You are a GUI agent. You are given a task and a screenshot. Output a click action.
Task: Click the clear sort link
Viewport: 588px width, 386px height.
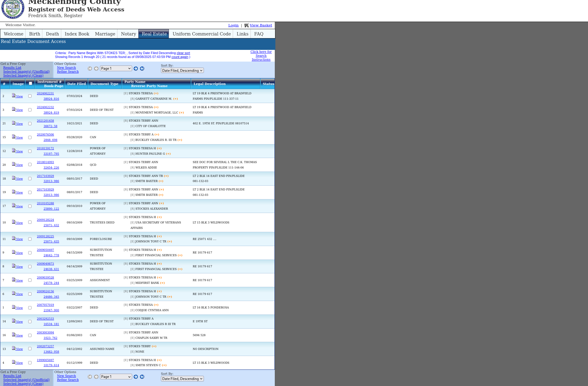[183, 53]
